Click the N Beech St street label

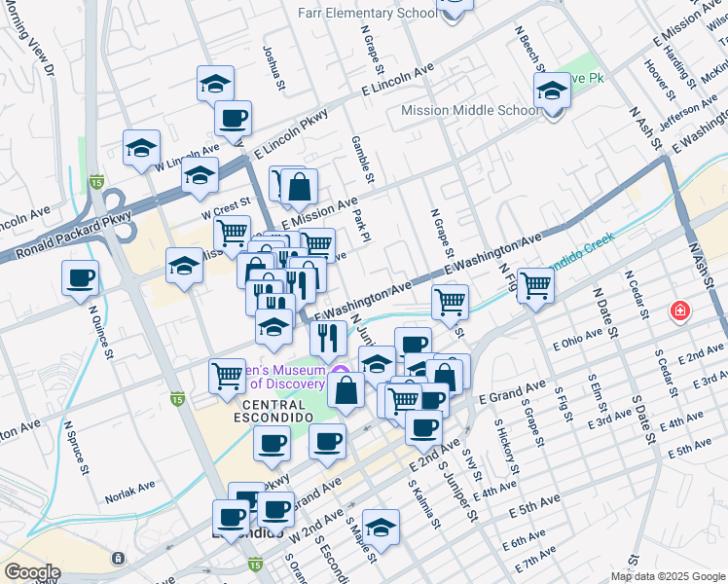(x=528, y=49)
